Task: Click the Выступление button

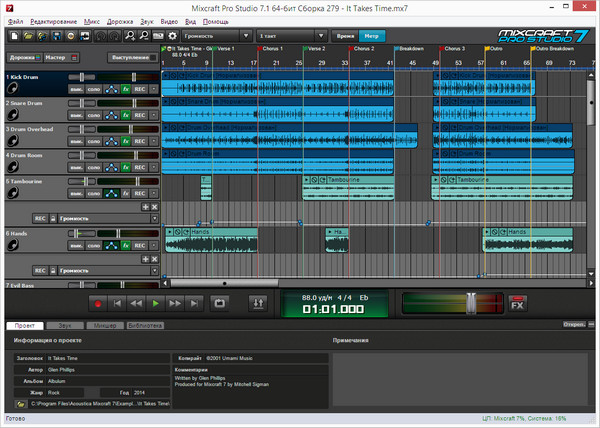Action: (130, 59)
